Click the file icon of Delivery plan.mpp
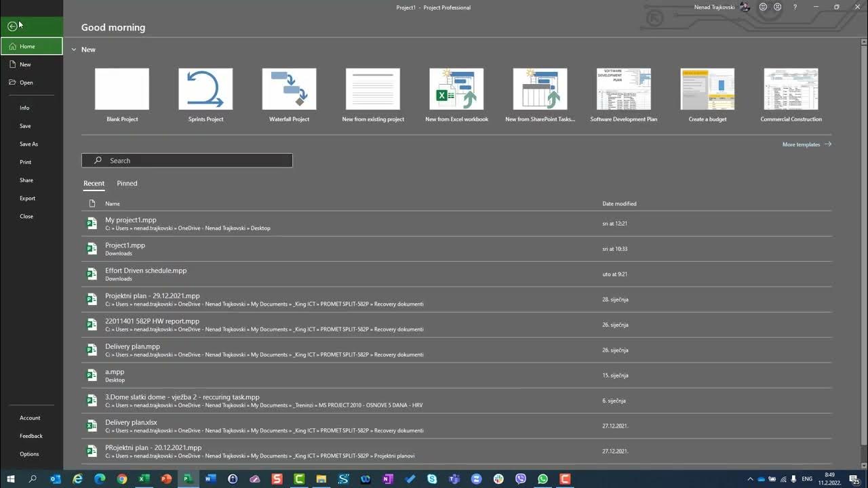This screenshot has height=488, width=868. [92, 350]
